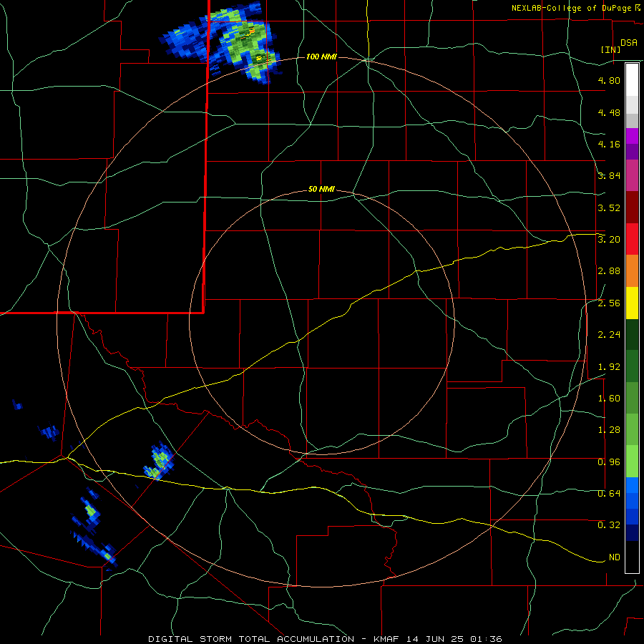This screenshot has width=644, height=644.
Task: Click the DSA product label
Action: pos(629,43)
